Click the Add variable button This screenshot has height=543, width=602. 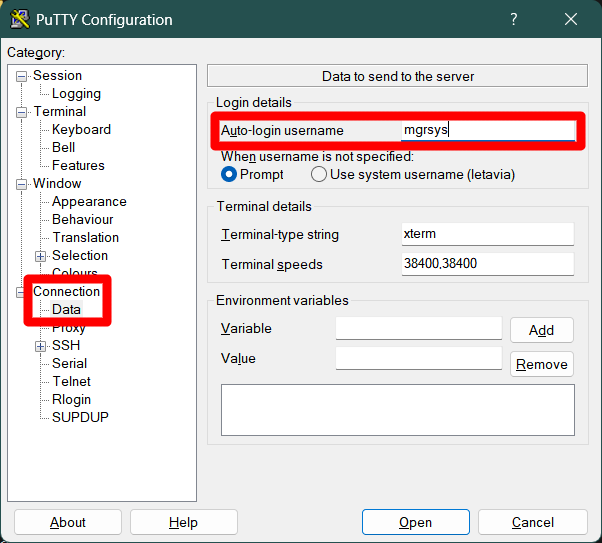(x=542, y=330)
